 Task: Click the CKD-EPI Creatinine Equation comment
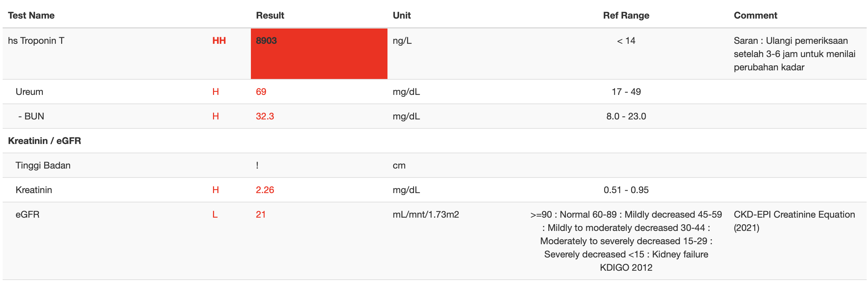tap(794, 221)
